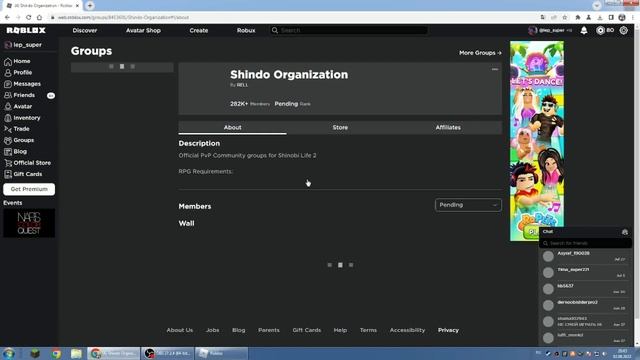
Task: Open Gift Cards footer link
Action: point(307,330)
